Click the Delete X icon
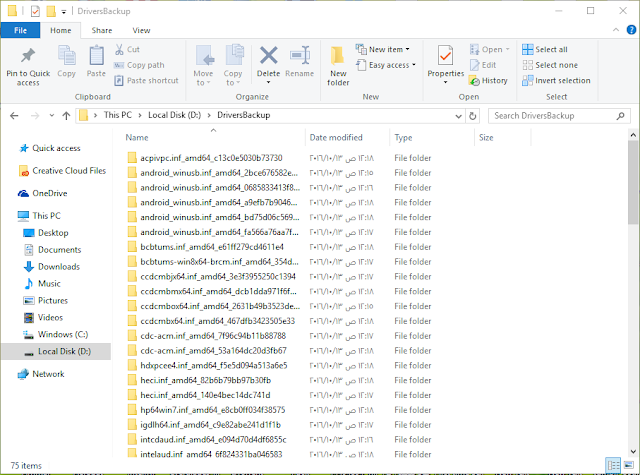Viewport: 640px width, 475px height. click(269, 55)
